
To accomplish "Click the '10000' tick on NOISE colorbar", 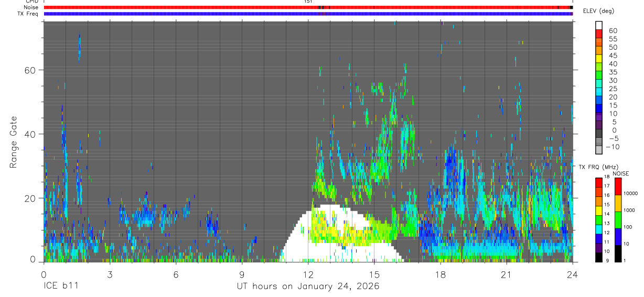I will click(631, 193).
